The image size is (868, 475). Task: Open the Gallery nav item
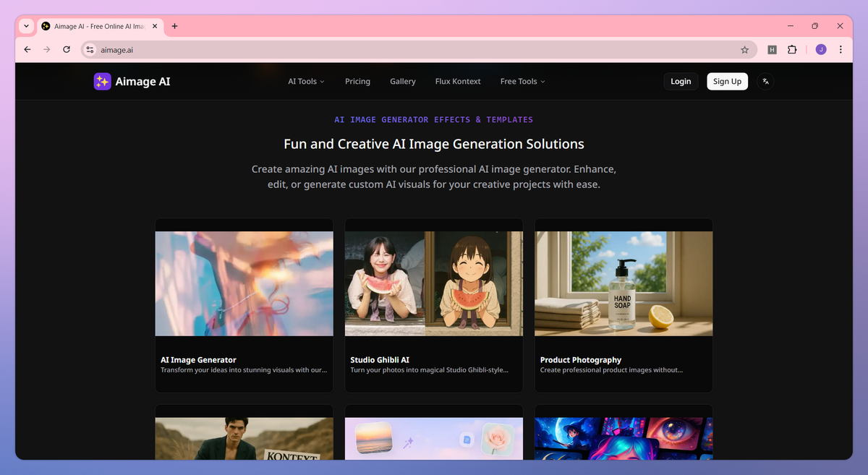403,82
